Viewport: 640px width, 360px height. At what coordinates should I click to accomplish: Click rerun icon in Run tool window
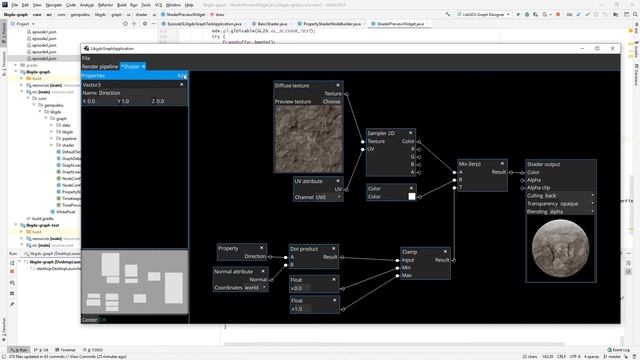click(x=12, y=262)
